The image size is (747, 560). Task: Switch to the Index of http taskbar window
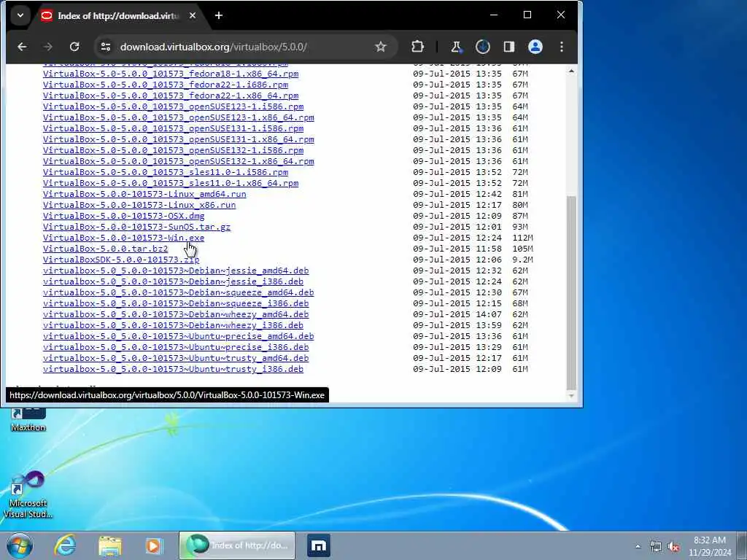(237, 545)
